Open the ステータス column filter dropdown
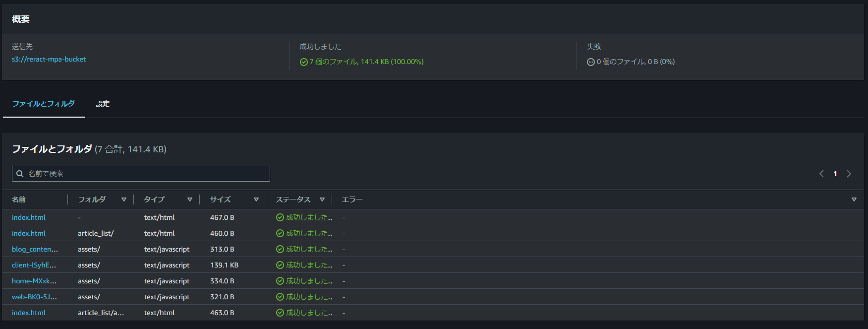 (322, 199)
